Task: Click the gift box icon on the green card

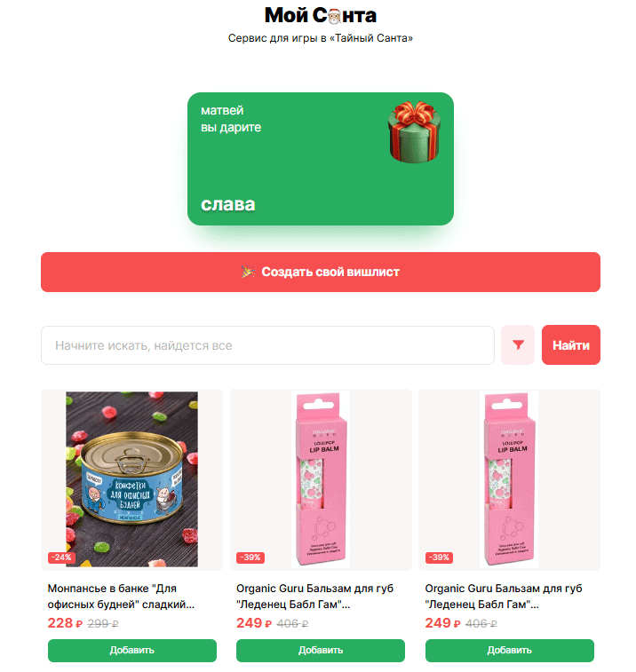Action: [x=414, y=132]
